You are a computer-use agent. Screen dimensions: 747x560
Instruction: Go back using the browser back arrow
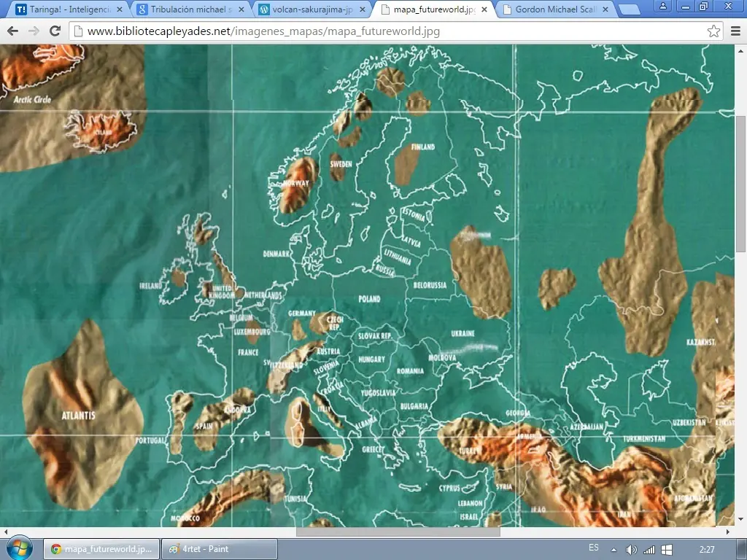pos(13,31)
